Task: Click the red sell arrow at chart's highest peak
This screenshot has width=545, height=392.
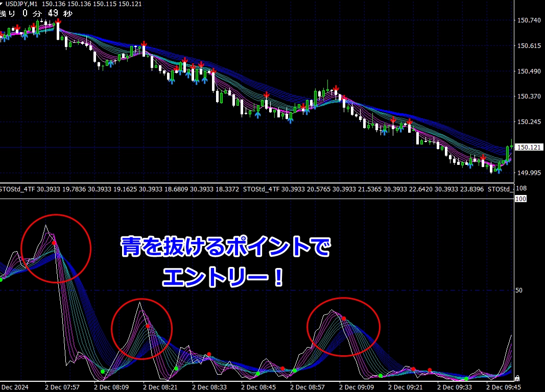Action: click(x=58, y=21)
